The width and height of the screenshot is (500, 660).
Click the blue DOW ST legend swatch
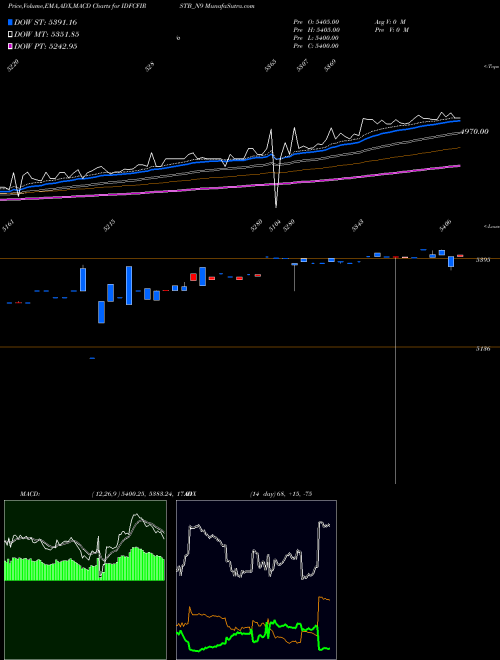coord(10,22)
